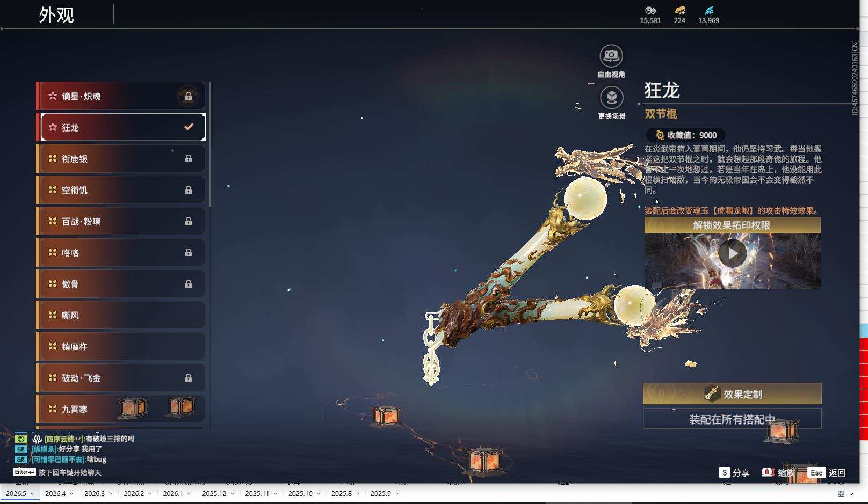Click the chat message 有破境三排的吗
868x504 pixels.
(110, 439)
